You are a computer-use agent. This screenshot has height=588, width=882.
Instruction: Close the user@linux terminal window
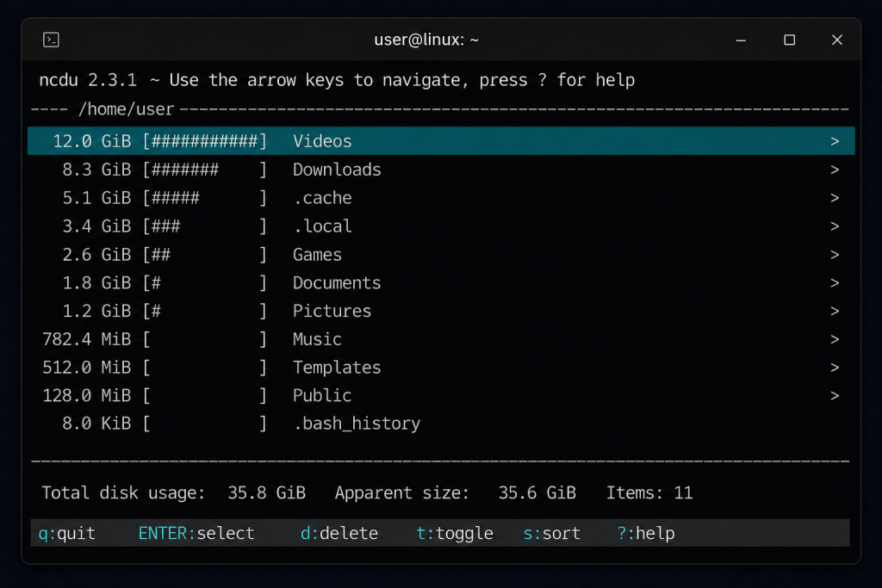837,40
